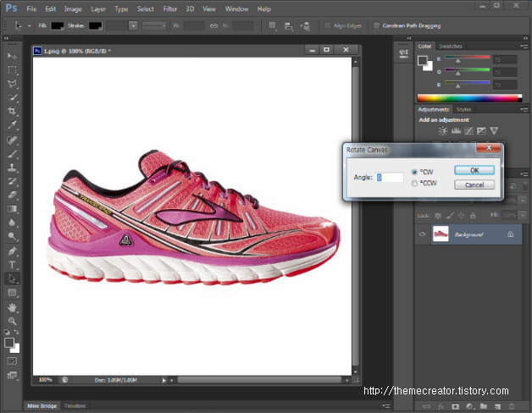Open the Stroke color swatch
Screen dimensions: 532x413
click(x=96, y=25)
